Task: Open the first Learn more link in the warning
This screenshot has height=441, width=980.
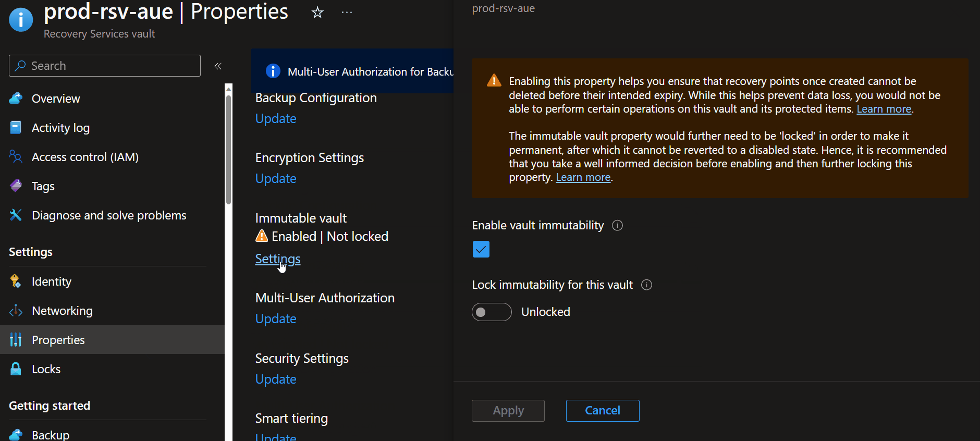Action: [x=884, y=109]
